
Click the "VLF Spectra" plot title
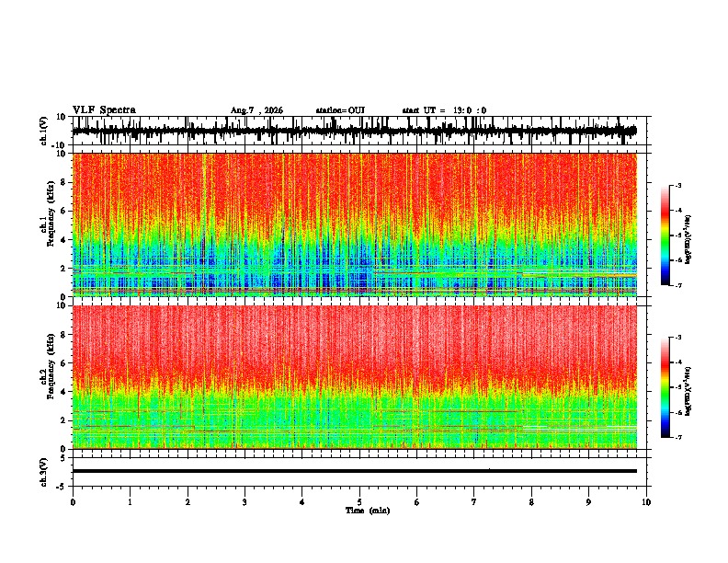point(104,110)
